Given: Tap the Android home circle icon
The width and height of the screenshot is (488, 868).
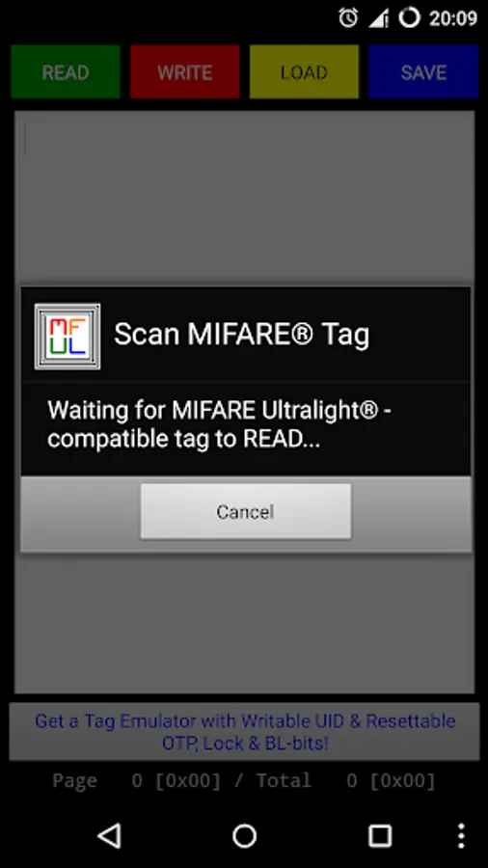Looking at the screenshot, I should click(244, 835).
